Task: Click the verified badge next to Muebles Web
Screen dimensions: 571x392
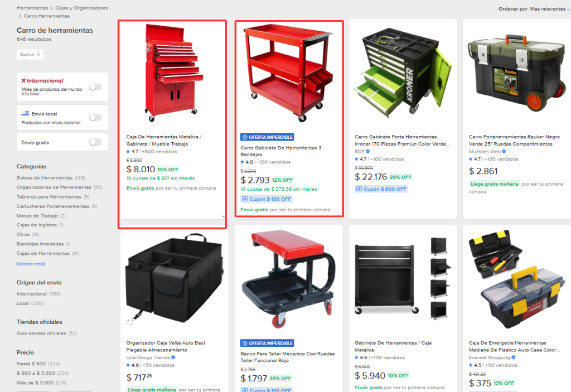Action: pos(504,152)
